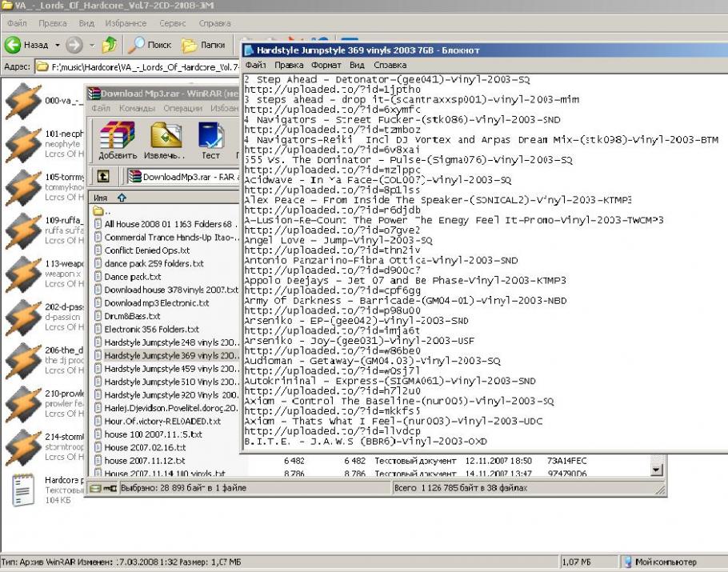Click the 101-neophyte Winamp file icon
The height and width of the screenshot is (572, 728).
coord(23,144)
